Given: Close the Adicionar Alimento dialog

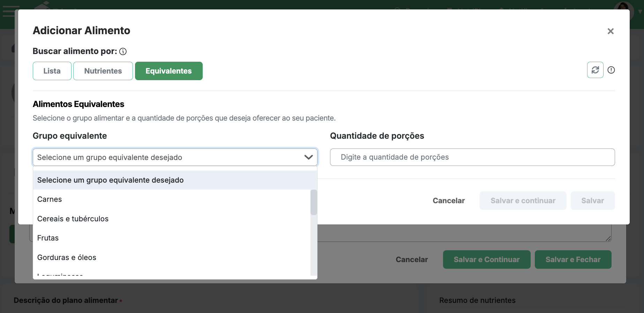Looking at the screenshot, I should [611, 31].
